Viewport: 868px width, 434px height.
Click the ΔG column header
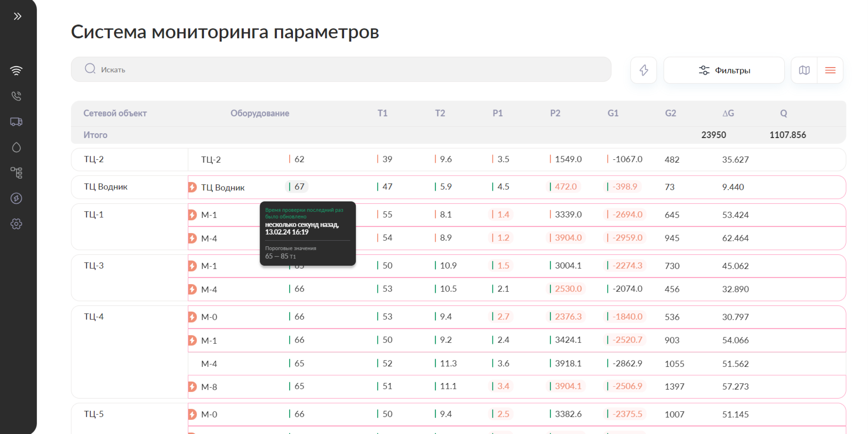728,113
